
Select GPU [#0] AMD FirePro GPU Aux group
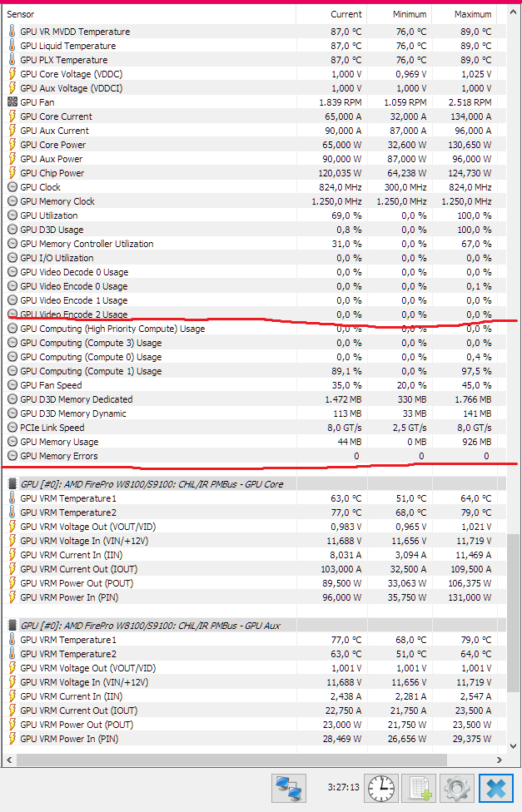(x=254, y=625)
